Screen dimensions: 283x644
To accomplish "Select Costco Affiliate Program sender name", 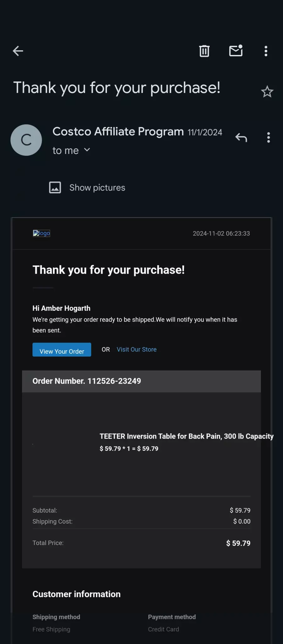I will pos(118,131).
